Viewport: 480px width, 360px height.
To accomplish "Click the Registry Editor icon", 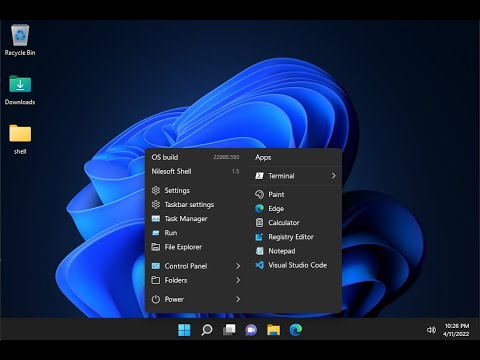I will coord(259,237).
